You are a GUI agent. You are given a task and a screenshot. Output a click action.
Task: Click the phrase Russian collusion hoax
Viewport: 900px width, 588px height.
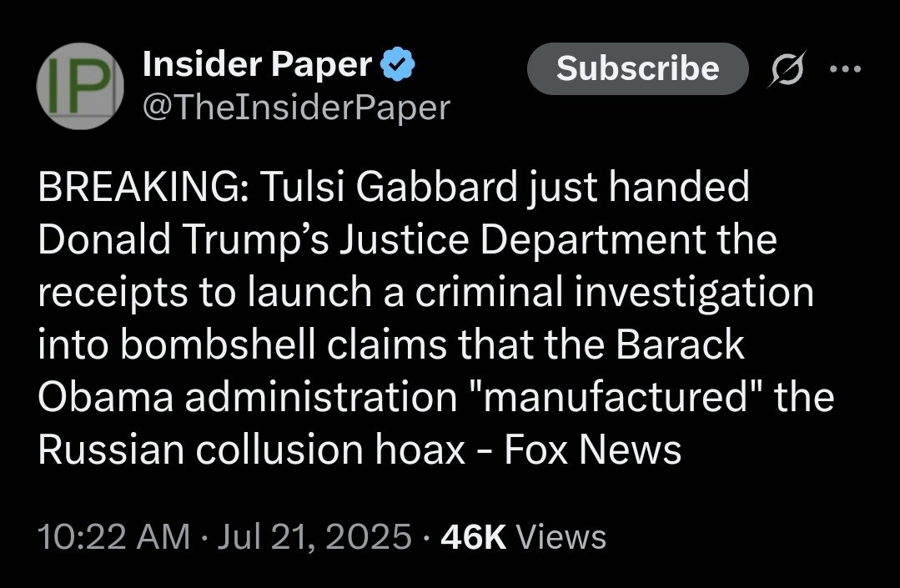coord(251,450)
